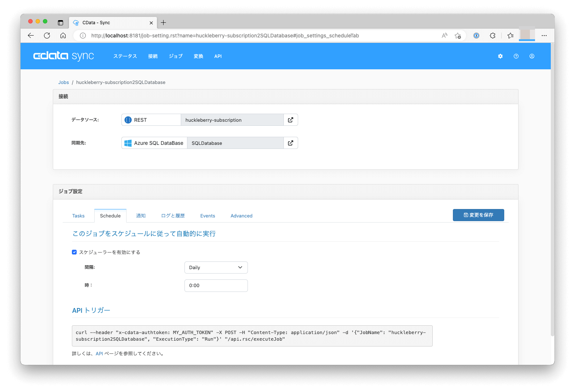The image size is (575, 392).
Task: Open the browser home page icon
Action: [x=63, y=36]
